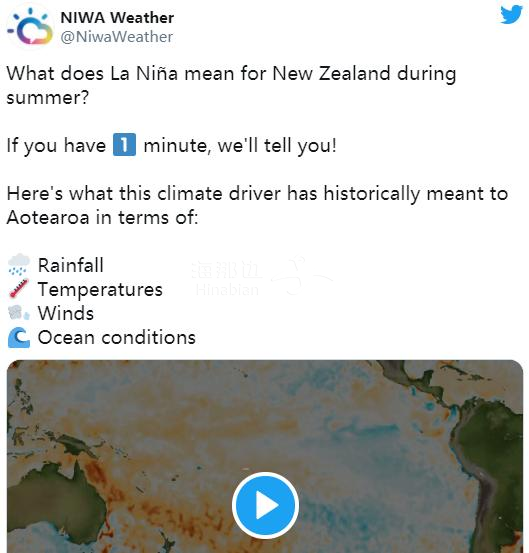Image resolution: width=529 pixels, height=553 pixels.
Task: Click the 'minute, we'll tell you!' text
Action: pos(240,145)
